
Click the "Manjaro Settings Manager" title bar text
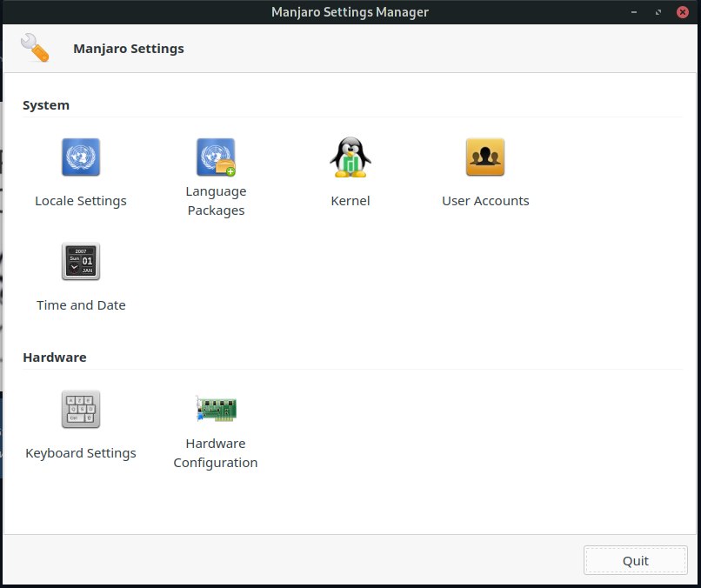[350, 12]
